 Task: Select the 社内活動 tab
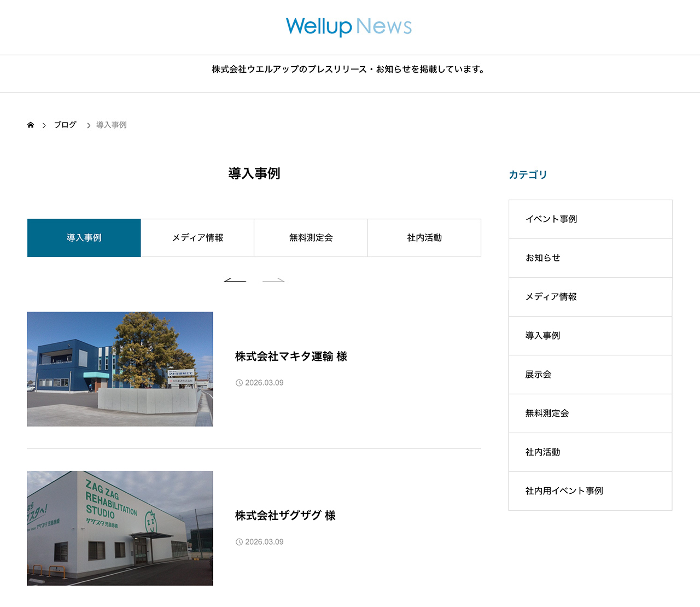pos(424,237)
